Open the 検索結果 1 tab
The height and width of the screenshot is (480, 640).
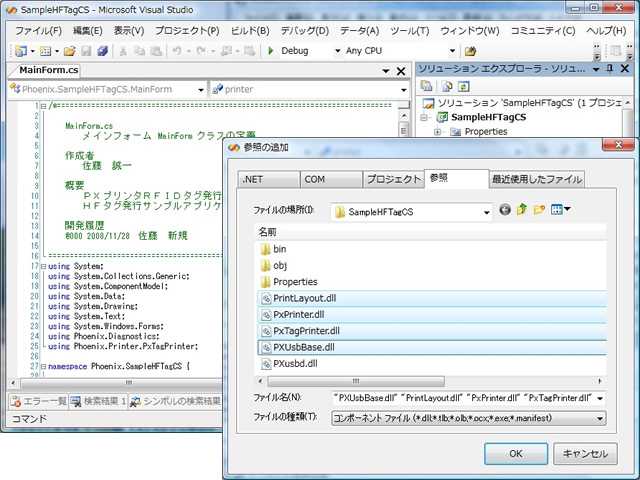98,402
